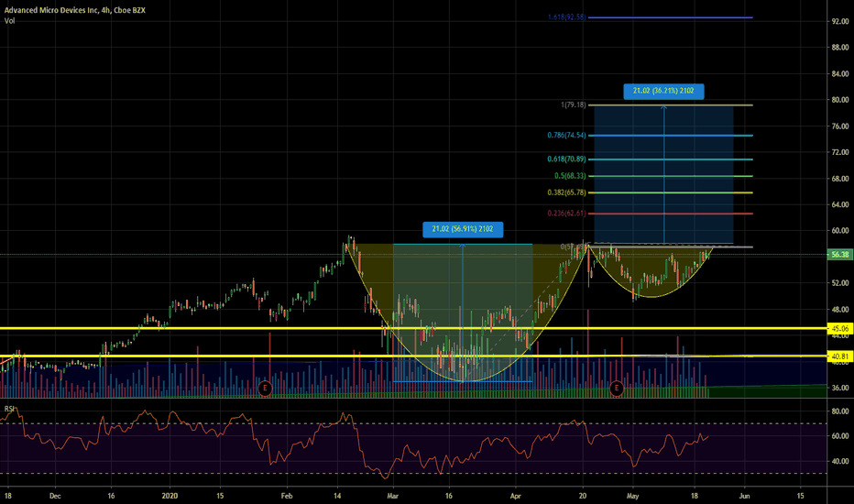Click the 92.00 price axis value
The height and width of the screenshot is (504, 854).
point(840,21)
